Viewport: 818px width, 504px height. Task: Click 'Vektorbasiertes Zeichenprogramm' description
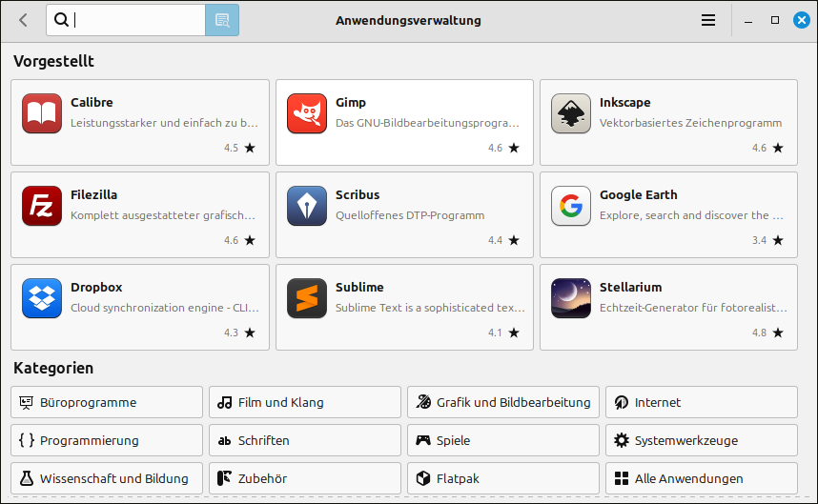coord(690,123)
